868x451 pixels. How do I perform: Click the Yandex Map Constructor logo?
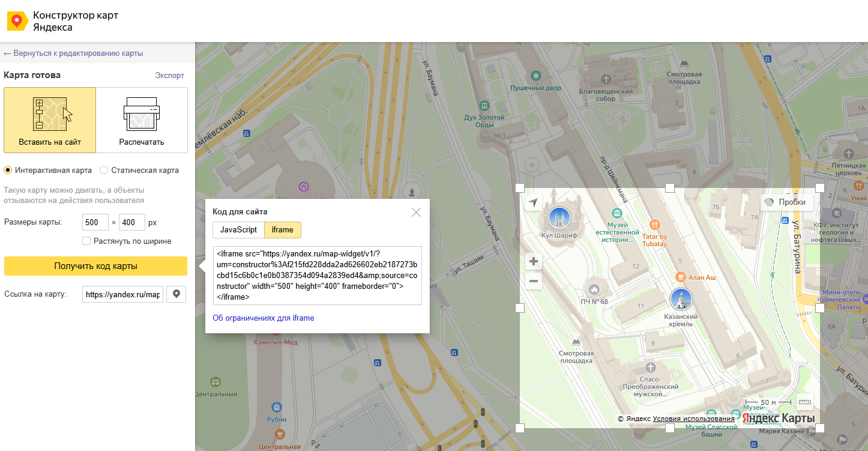point(62,21)
